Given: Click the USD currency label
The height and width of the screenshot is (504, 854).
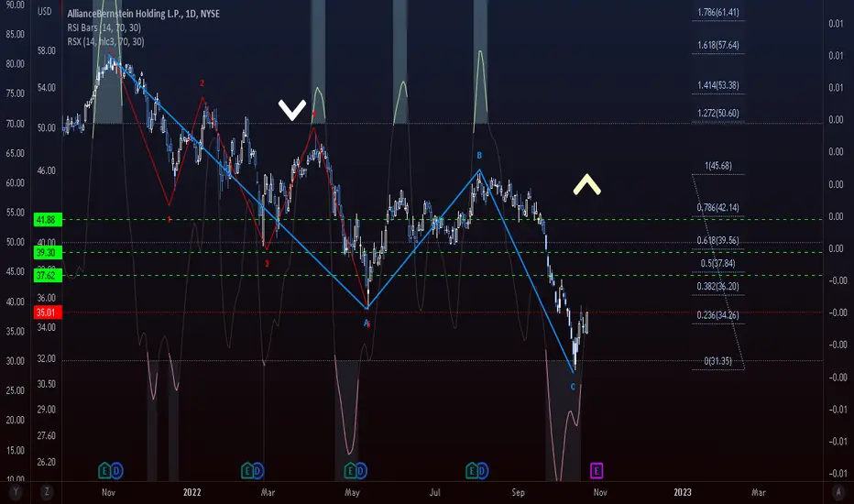Looking at the screenshot, I should [x=45, y=11].
